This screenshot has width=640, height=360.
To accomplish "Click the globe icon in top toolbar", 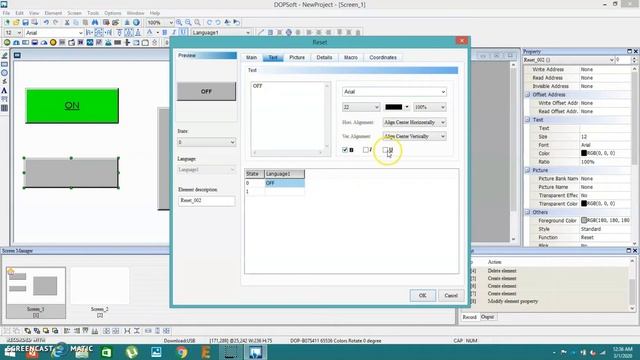I will click(x=136, y=22).
